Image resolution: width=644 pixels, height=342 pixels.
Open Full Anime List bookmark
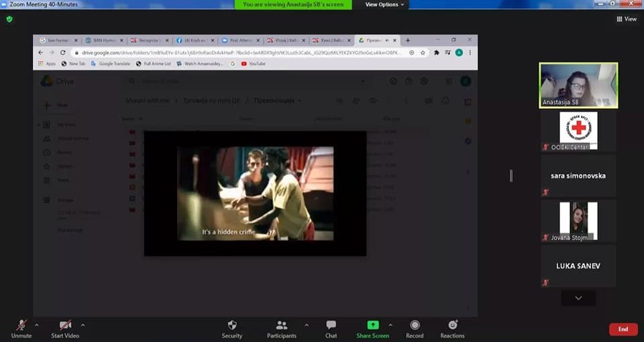pos(153,64)
